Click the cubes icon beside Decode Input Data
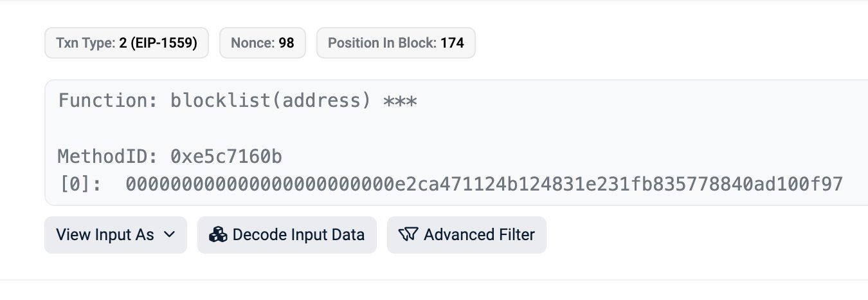Screen dimensions: 868x300 point(219,235)
